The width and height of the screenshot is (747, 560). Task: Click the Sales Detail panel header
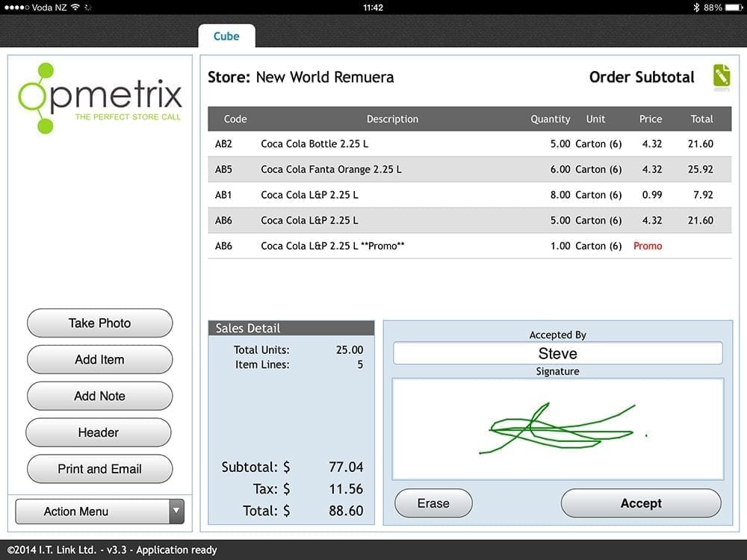[x=291, y=328]
